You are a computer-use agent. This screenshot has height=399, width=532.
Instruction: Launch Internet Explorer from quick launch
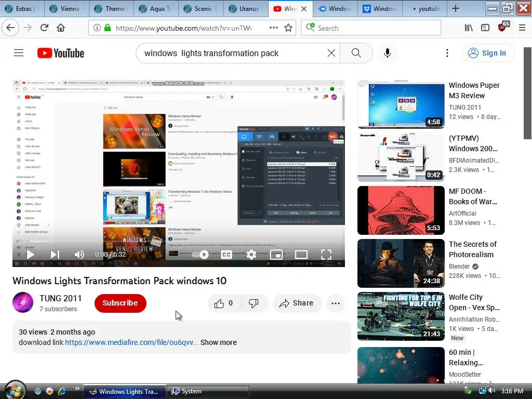(62, 391)
